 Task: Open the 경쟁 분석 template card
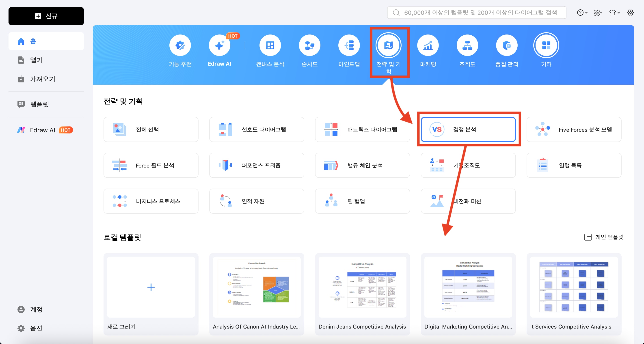468,129
